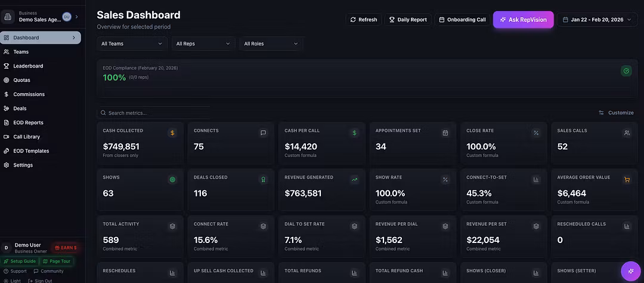Image resolution: width=644 pixels, height=283 pixels.
Task: Click the Ask RepVision button
Action: pos(523,20)
